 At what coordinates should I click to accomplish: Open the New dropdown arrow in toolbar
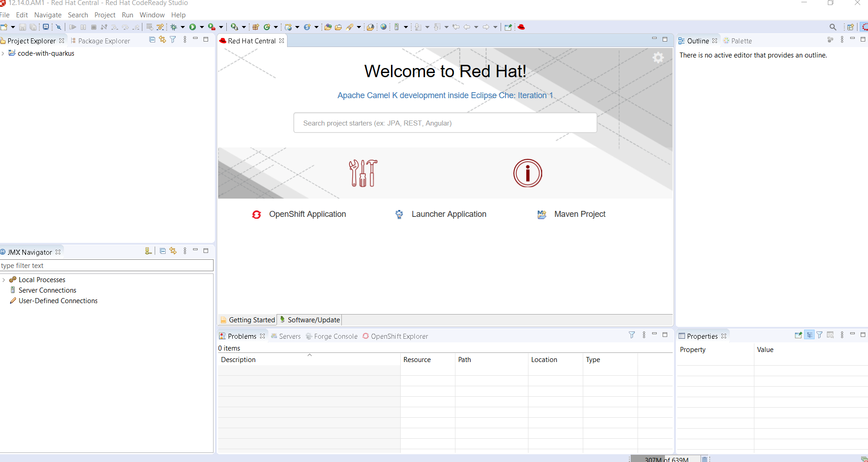tap(13, 27)
